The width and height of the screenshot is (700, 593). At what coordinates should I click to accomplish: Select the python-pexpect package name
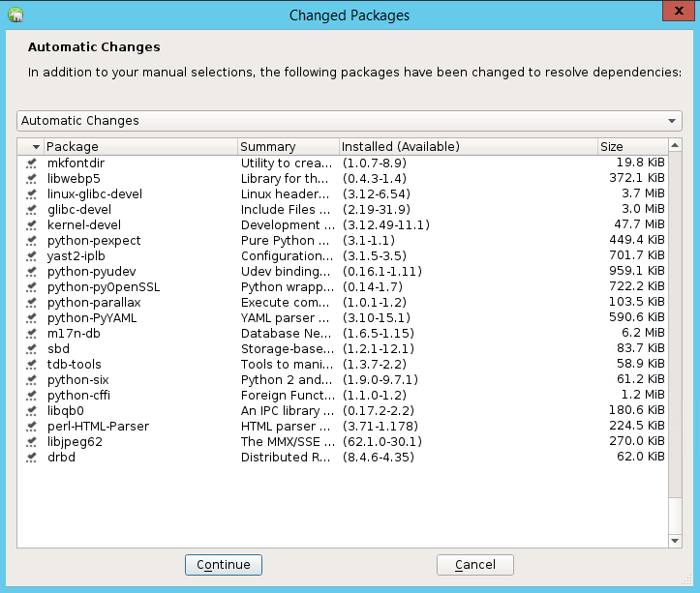[94, 241]
